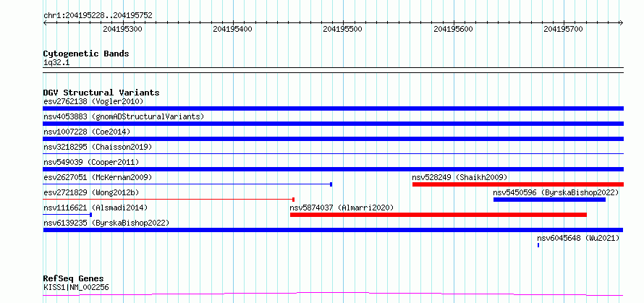Click the blue end marker of nsv1116621
Screen dimensions: 644x303
point(90,215)
